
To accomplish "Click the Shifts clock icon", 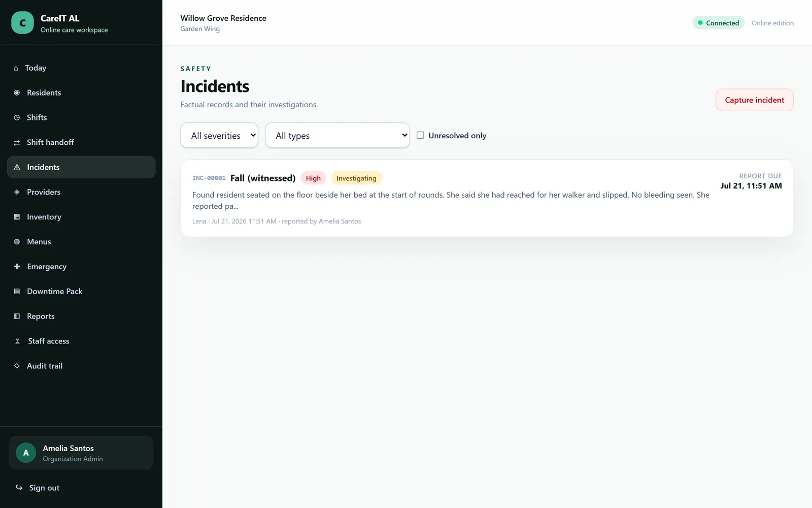I will tap(17, 117).
